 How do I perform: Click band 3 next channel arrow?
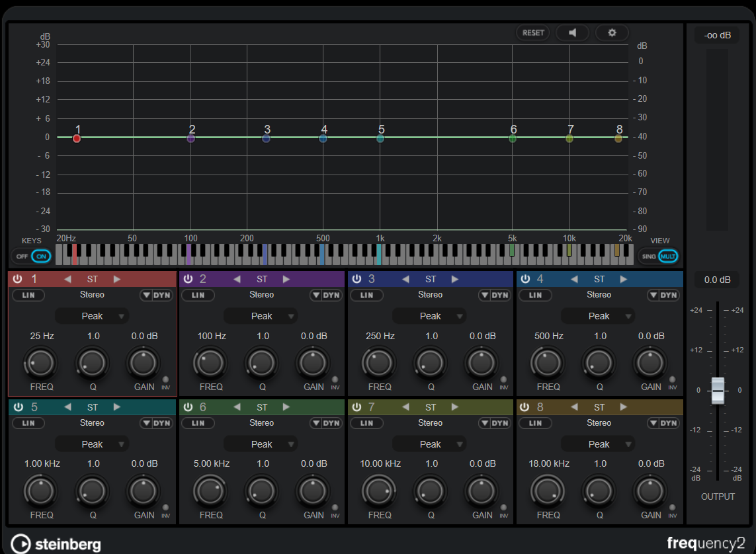pos(454,279)
